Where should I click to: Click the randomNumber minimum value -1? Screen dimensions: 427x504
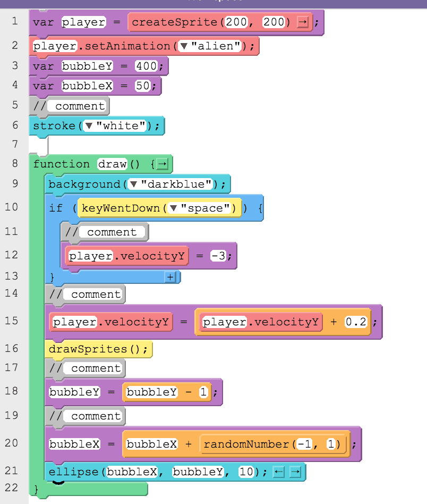pyautogui.click(x=304, y=444)
